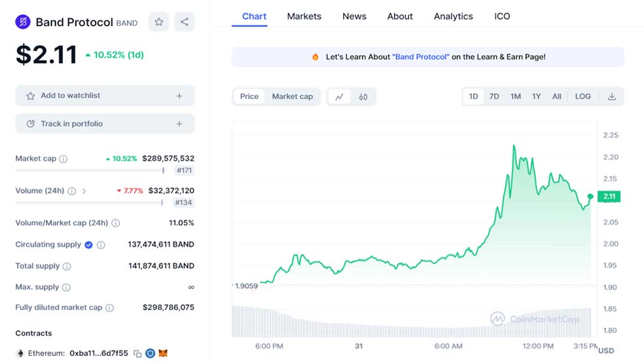The height and width of the screenshot is (363, 644).
Task: Open the Markets tab
Action: coord(304,16)
